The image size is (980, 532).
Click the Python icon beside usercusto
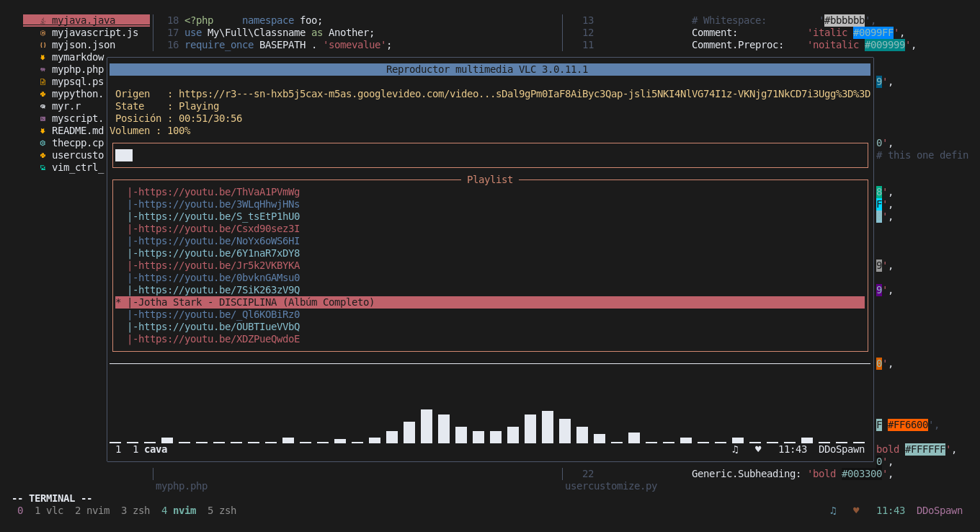coord(43,155)
